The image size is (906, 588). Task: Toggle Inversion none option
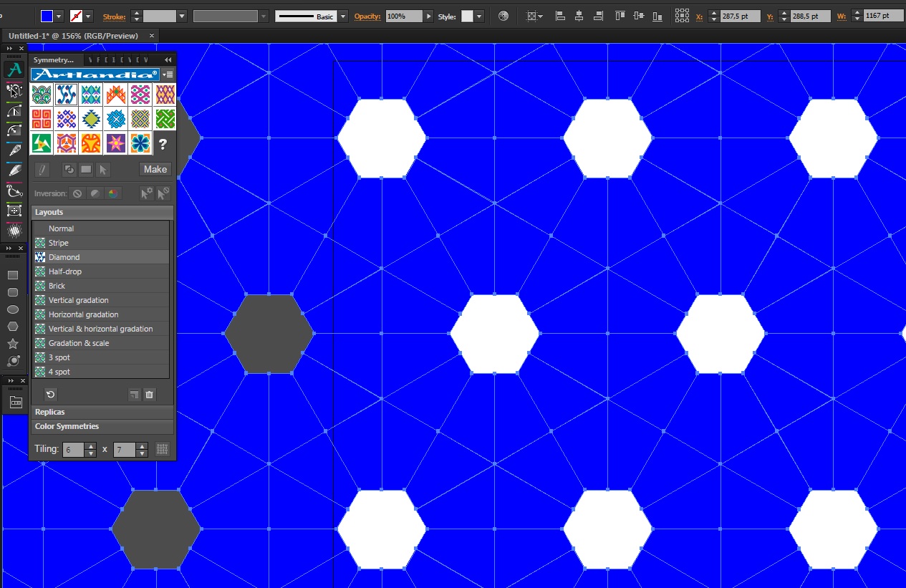pyautogui.click(x=77, y=193)
